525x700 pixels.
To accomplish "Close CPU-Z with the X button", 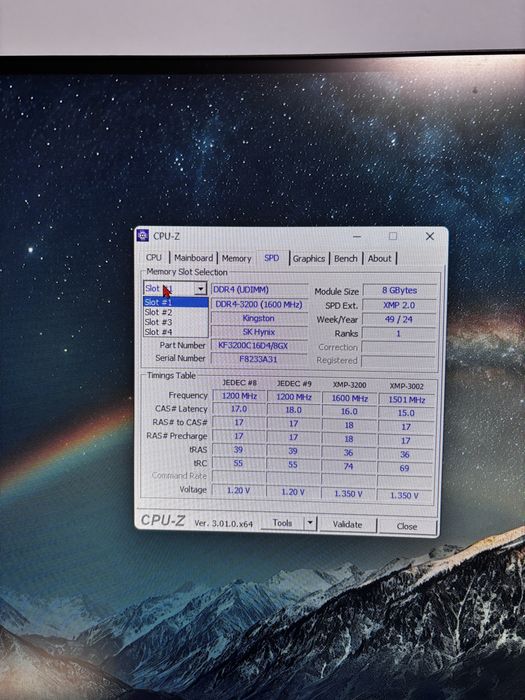I will tap(429, 236).
